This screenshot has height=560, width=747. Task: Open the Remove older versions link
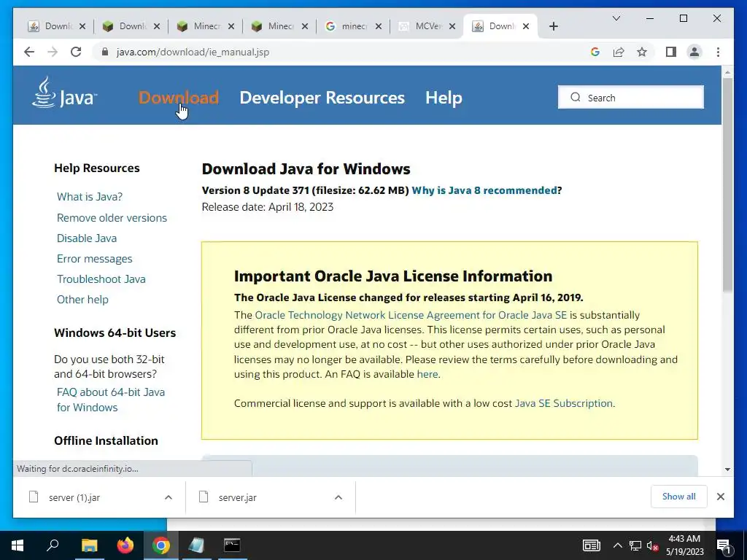pyautogui.click(x=112, y=217)
